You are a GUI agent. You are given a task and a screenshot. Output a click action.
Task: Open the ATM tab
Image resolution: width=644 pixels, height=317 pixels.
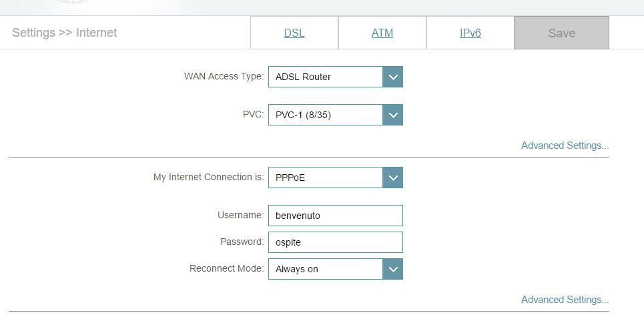click(x=382, y=33)
